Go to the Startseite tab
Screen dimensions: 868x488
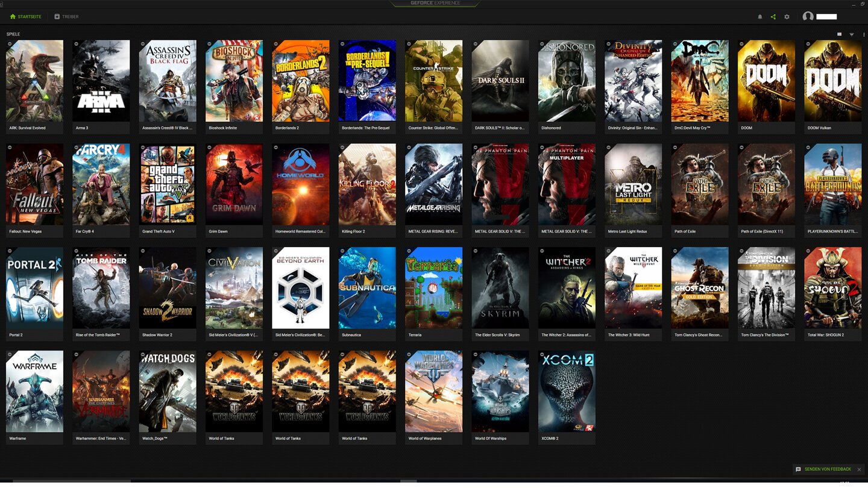point(26,17)
